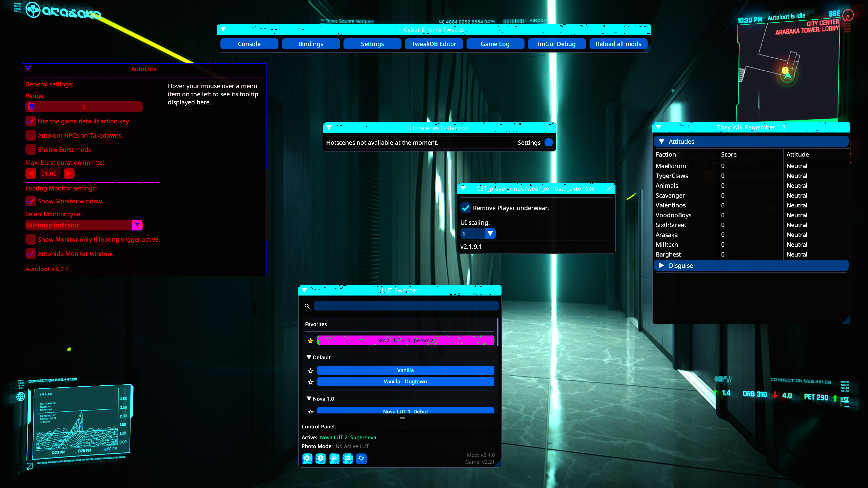
Task: Click the AutoLoot Range slider
Action: click(x=84, y=107)
